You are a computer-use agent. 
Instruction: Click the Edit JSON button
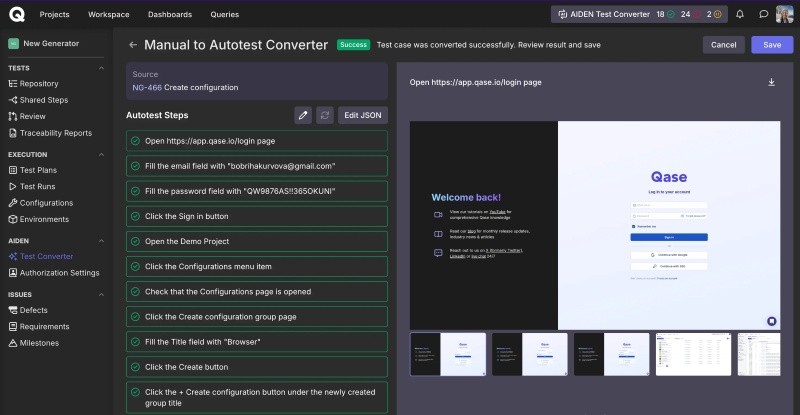coord(363,115)
